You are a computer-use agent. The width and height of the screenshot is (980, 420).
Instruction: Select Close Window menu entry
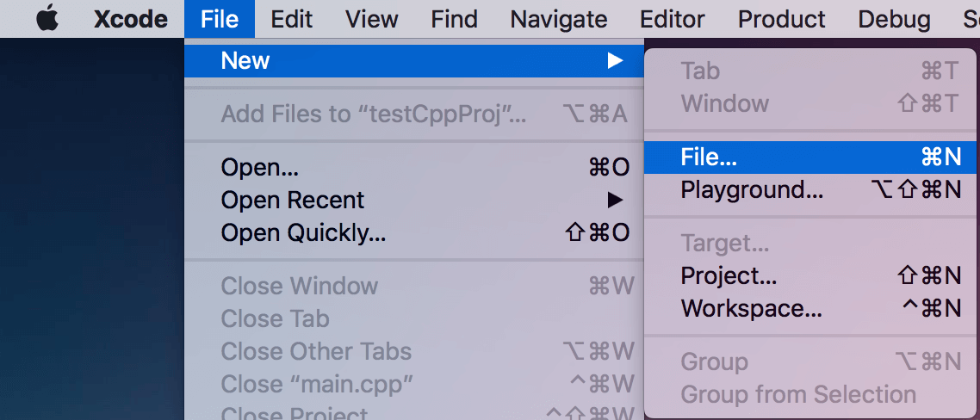299,286
